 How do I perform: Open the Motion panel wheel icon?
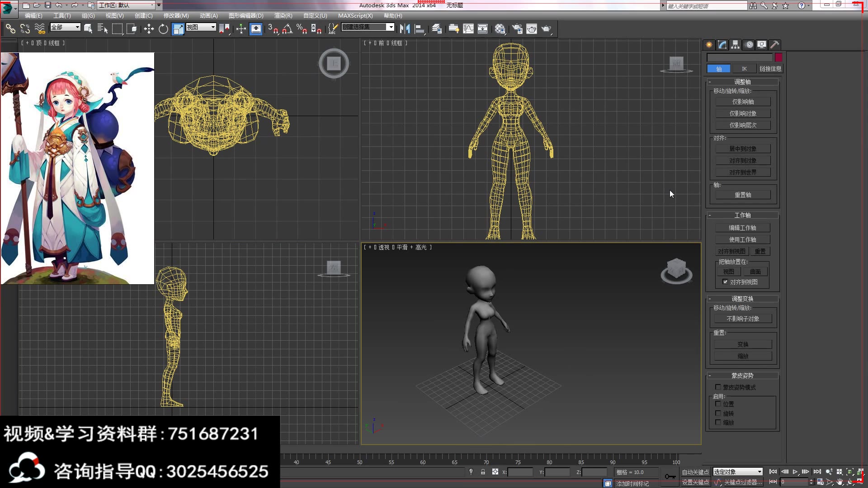click(748, 44)
